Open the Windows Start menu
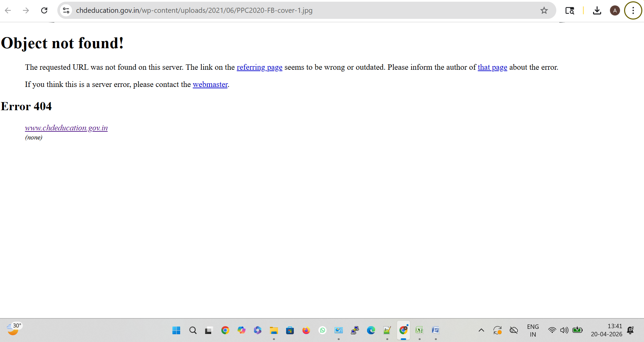The height and width of the screenshot is (342, 644). click(x=176, y=330)
